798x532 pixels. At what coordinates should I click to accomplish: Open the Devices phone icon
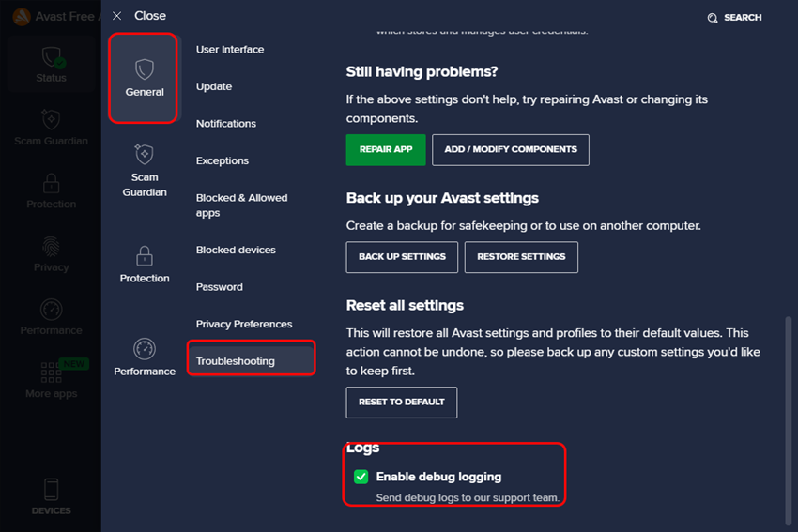52,489
